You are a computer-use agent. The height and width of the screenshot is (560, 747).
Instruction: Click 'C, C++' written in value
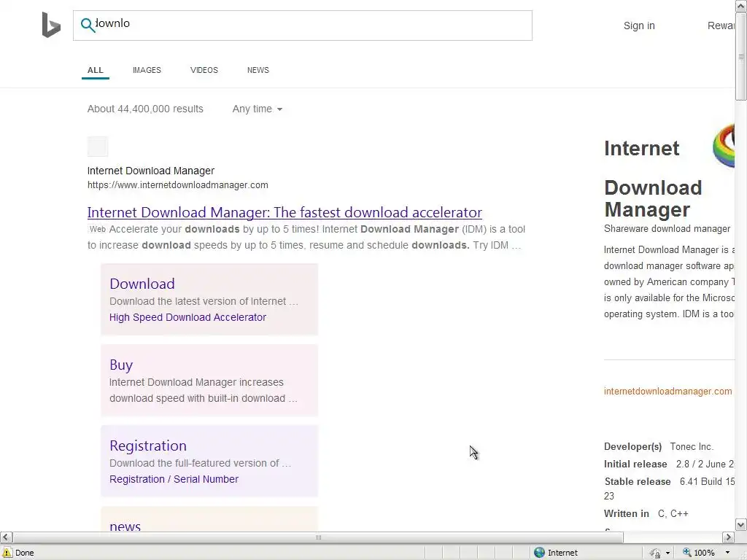click(673, 514)
